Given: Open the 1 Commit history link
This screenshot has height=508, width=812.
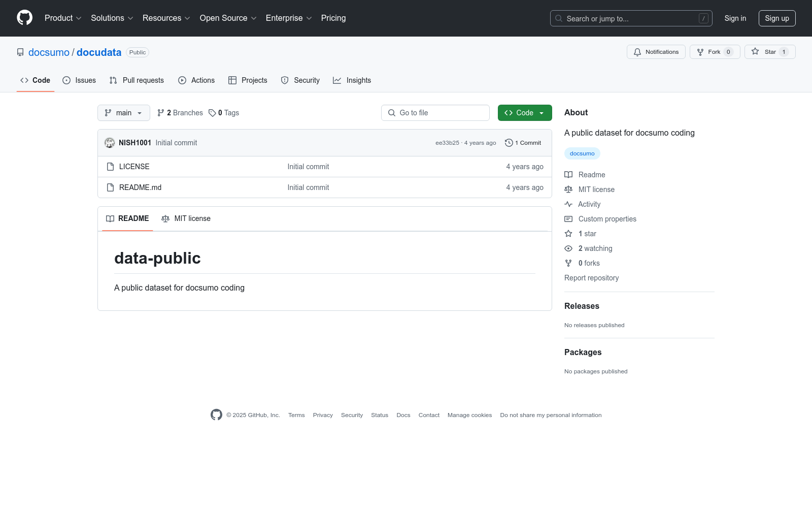Looking at the screenshot, I should coord(523,143).
